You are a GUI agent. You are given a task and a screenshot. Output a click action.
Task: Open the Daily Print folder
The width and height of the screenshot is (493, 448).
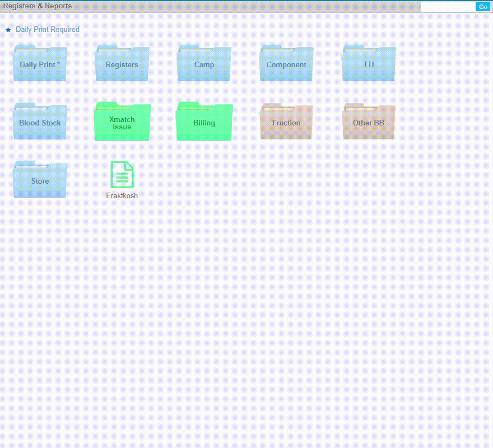point(40,64)
